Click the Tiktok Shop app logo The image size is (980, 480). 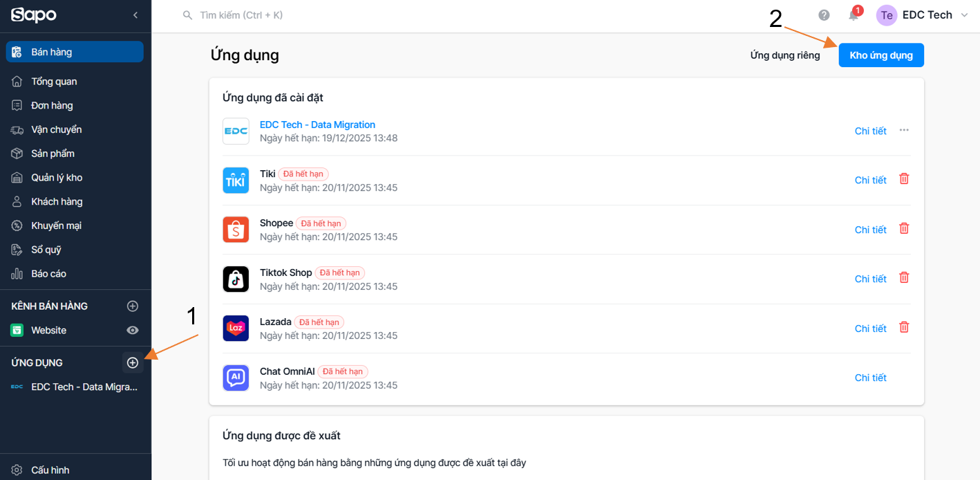pos(236,279)
